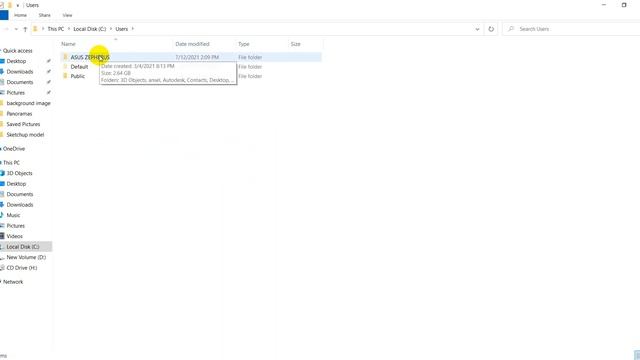Screen dimensions: 640x360
Task: Click pin icon next to Desktop
Action: click(x=49, y=61)
